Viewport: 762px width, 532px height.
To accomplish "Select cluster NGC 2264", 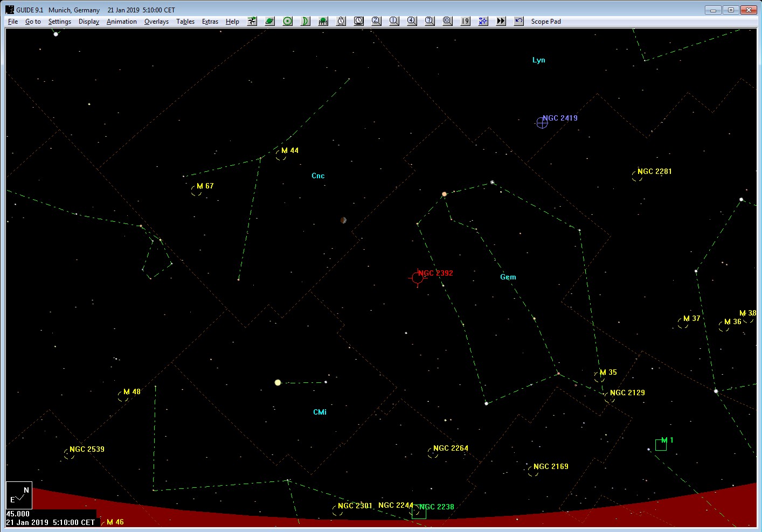I will click(433, 453).
